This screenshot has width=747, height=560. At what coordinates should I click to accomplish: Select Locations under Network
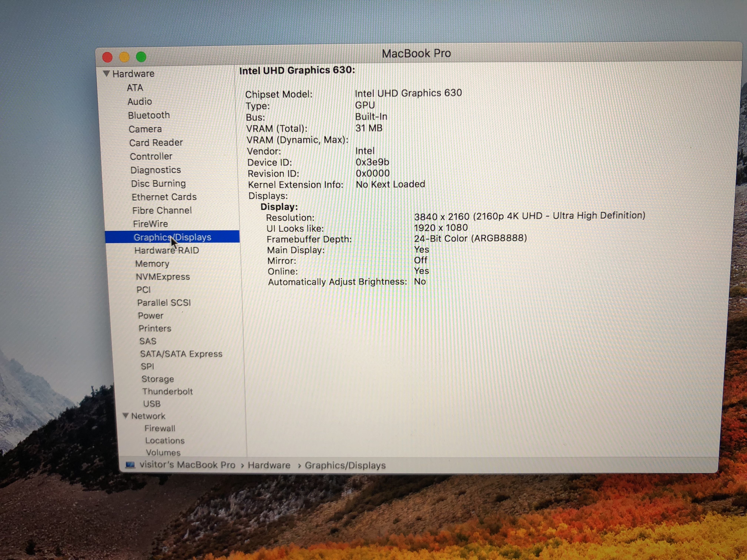(x=165, y=441)
